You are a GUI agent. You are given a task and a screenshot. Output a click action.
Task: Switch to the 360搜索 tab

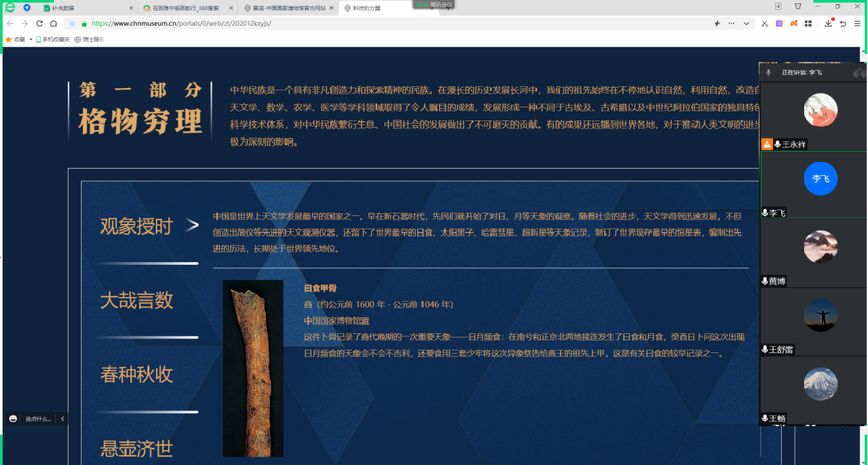tap(180, 9)
